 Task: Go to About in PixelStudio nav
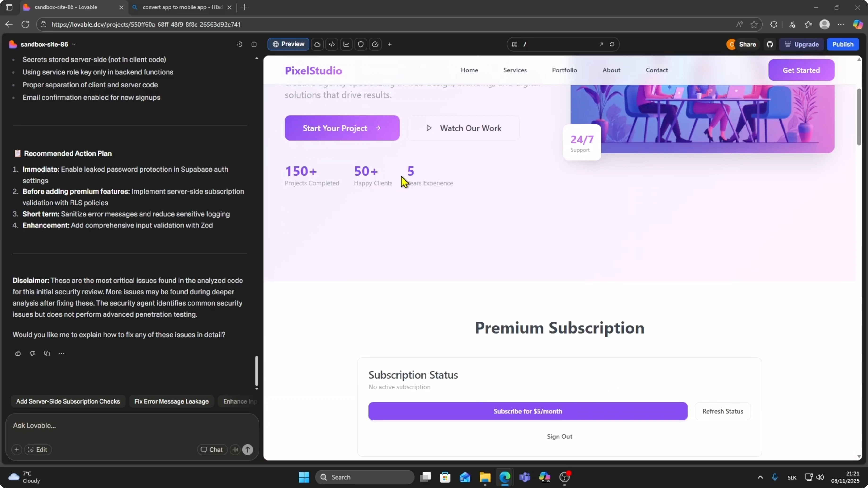pos(611,70)
